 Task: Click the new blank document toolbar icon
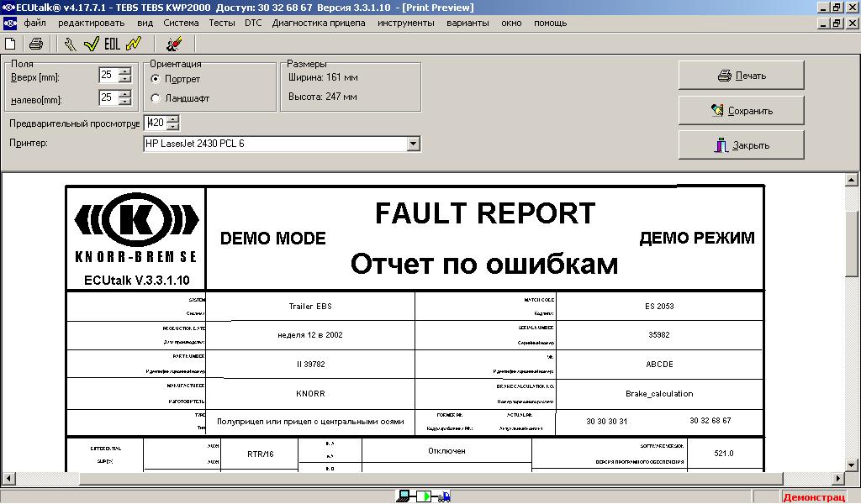10,44
